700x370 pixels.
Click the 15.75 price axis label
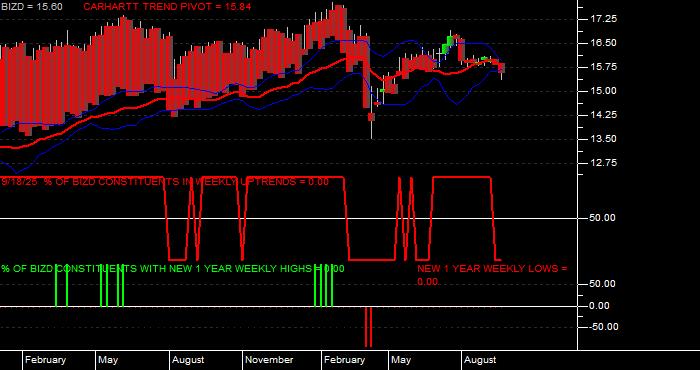coord(603,67)
